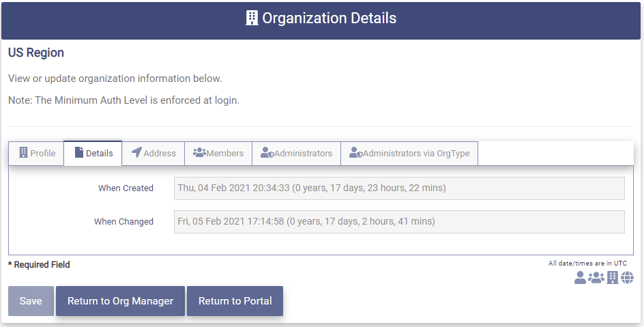644x327 pixels.
Task: Click the When Created field
Action: (x=399, y=188)
